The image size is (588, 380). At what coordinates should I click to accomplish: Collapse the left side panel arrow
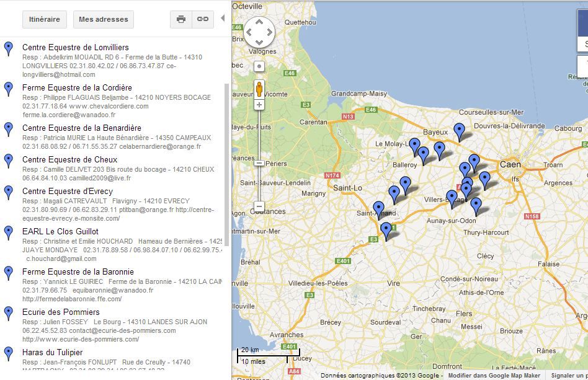pyautogui.click(x=223, y=19)
